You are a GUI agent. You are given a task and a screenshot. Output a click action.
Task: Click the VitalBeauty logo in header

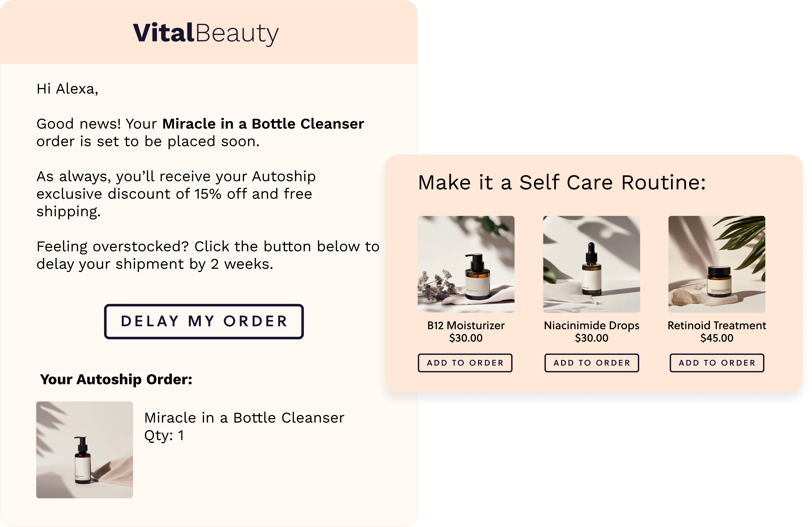click(206, 34)
